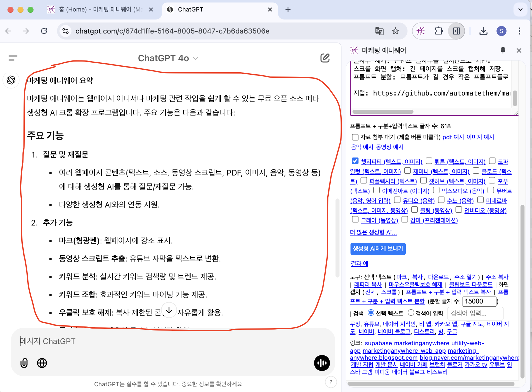Uncheck the 챗지피티 (텍스트, 이미지) checkbox
Image resolution: width=532 pixels, height=392 pixels.
(x=355, y=161)
